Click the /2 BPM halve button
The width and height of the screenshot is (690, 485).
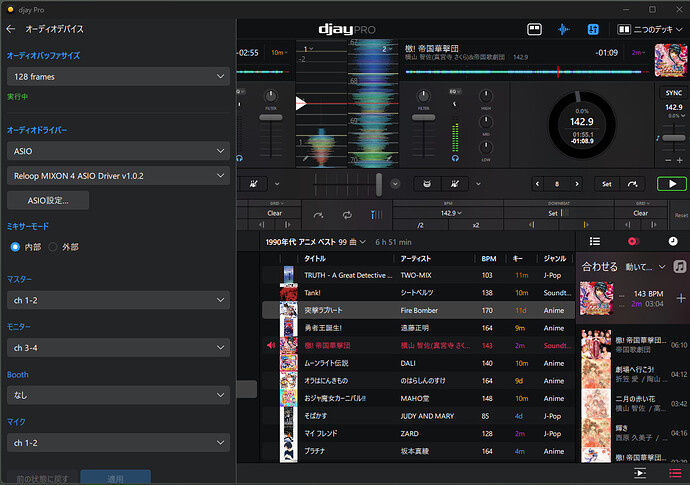pyautogui.click(x=420, y=225)
